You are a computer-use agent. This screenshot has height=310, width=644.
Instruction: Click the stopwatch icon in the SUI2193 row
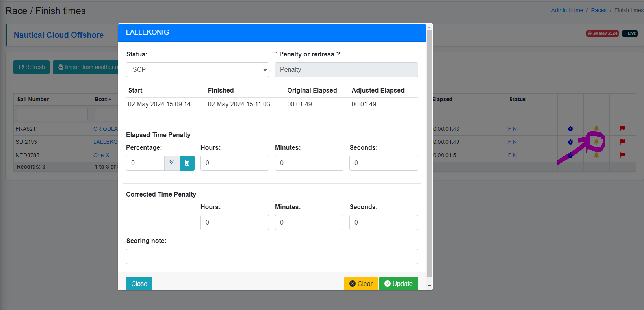[x=570, y=142]
